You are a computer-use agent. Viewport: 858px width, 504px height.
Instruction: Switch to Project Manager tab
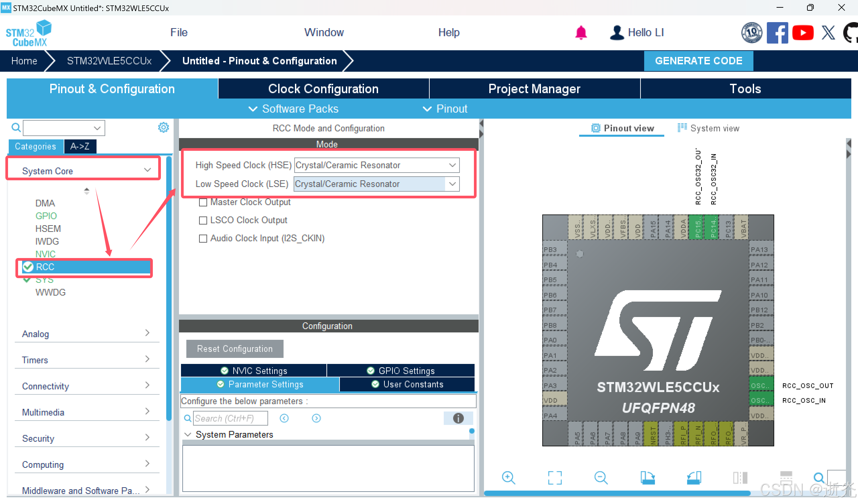click(x=534, y=88)
